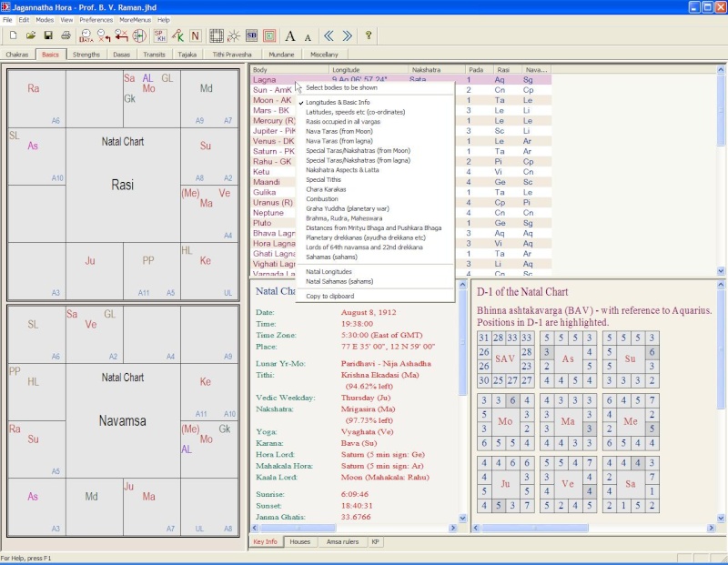Open a chart file with folder icon
This screenshot has height=565, width=728.
pyautogui.click(x=31, y=35)
